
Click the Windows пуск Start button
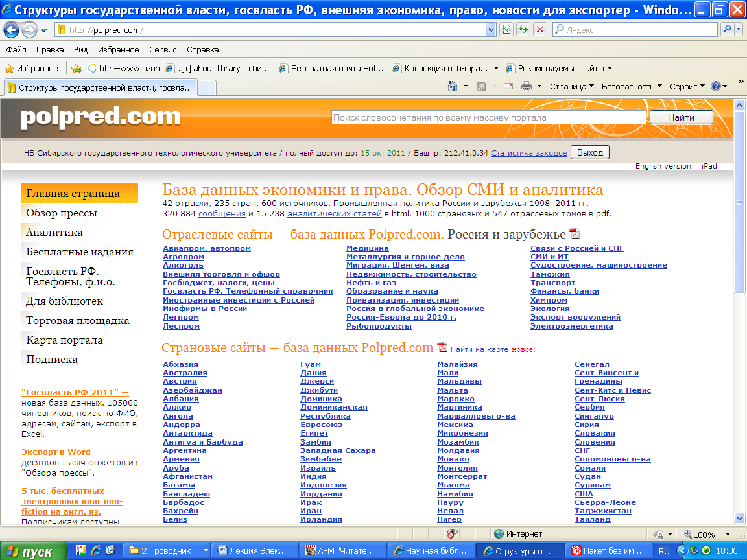tap(32, 551)
